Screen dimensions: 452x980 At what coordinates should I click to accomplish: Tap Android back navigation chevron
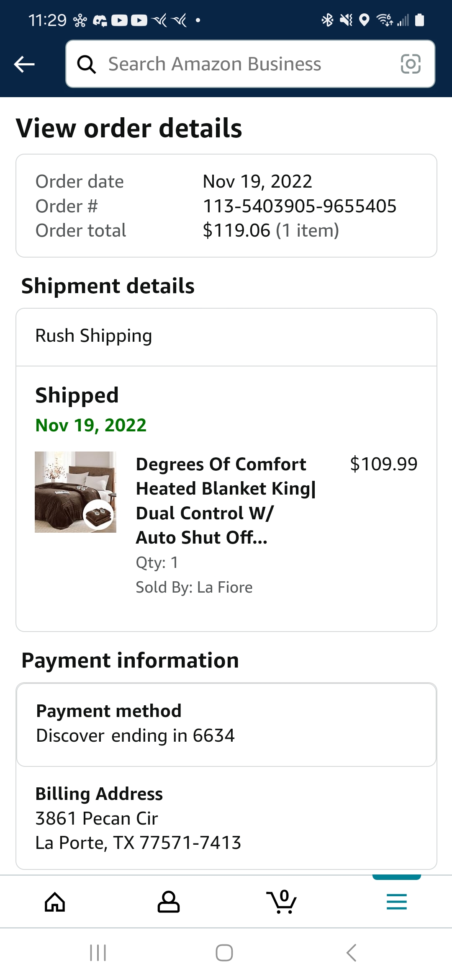click(352, 953)
